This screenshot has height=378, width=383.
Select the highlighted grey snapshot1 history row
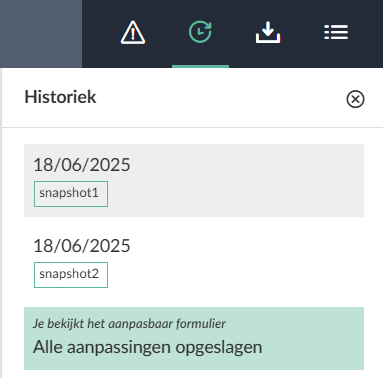pos(194,180)
